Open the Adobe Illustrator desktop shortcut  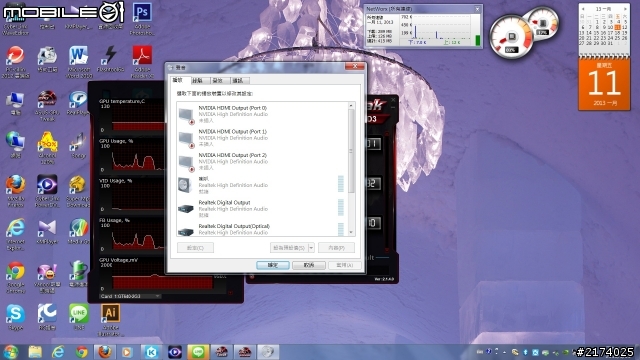click(110, 320)
